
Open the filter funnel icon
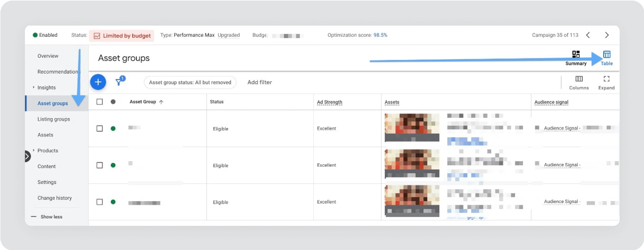point(119,82)
